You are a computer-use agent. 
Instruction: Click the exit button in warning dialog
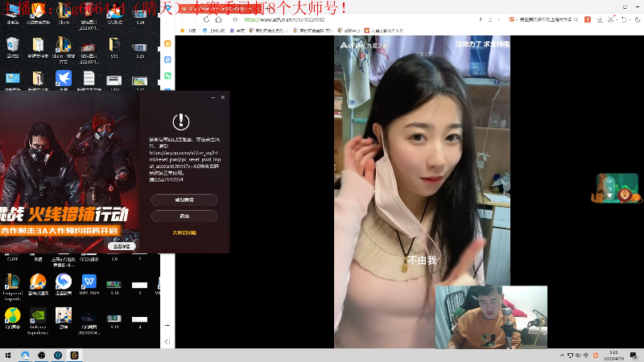coord(184,216)
